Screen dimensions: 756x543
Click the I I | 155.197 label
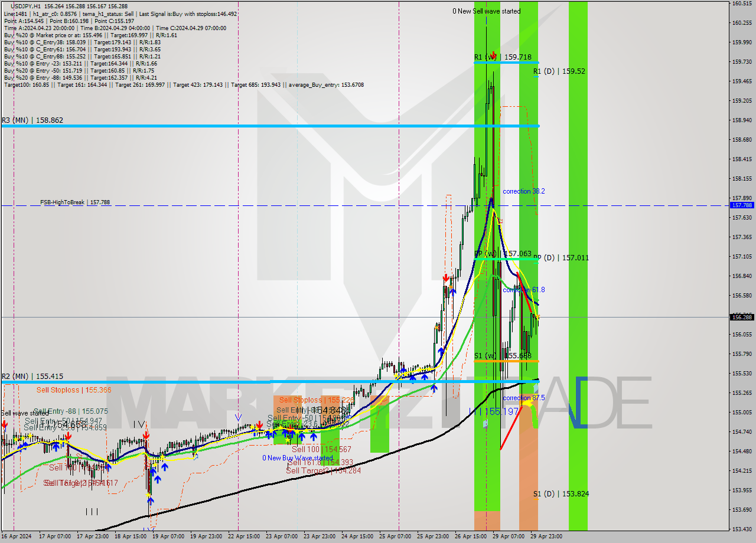coord(494,411)
